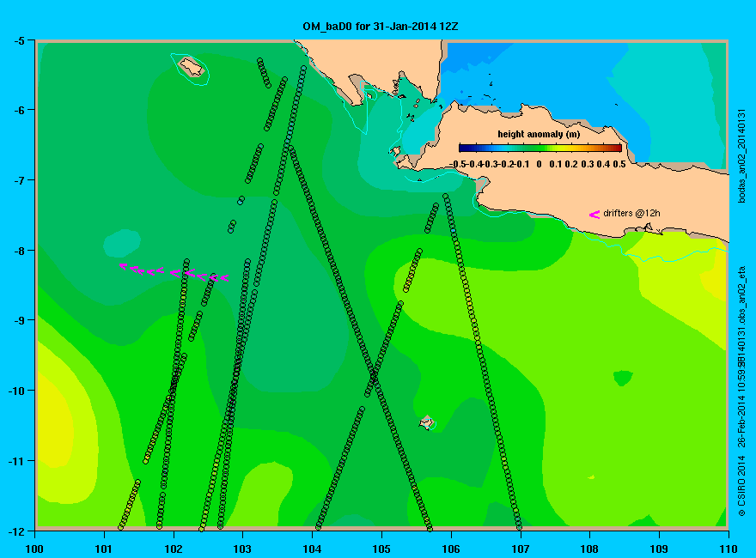Select latitude tick label -6

[19, 110]
